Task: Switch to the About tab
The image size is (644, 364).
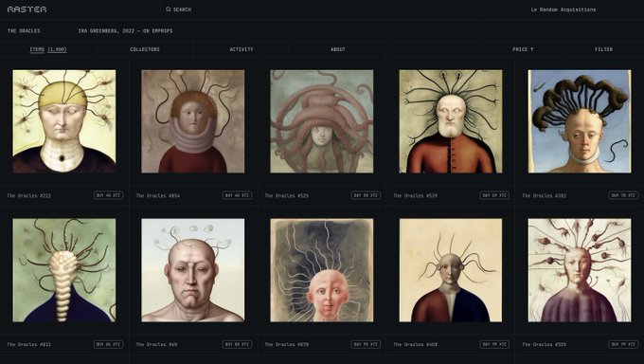Action: coord(338,49)
